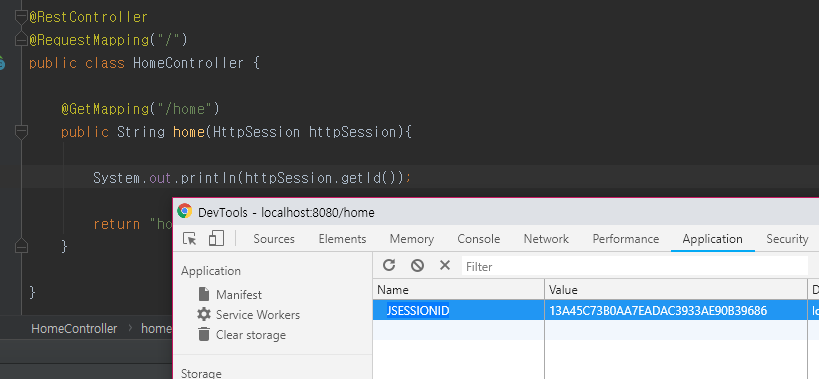Click the Service Workers gear icon
The height and width of the screenshot is (379, 819).
tap(204, 314)
